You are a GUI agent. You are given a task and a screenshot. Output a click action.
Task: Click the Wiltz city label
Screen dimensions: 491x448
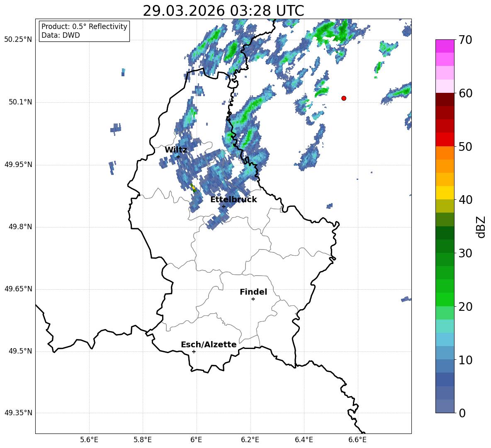click(176, 150)
